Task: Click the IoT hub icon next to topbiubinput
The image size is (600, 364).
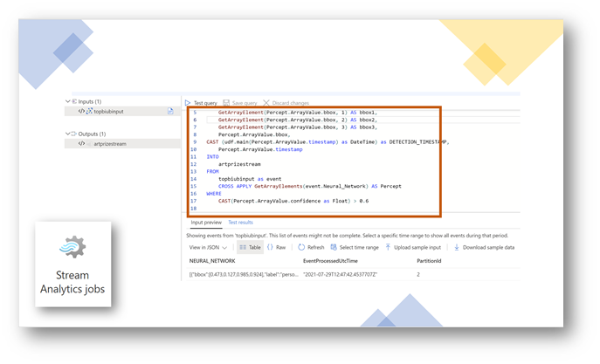Action: (89, 111)
